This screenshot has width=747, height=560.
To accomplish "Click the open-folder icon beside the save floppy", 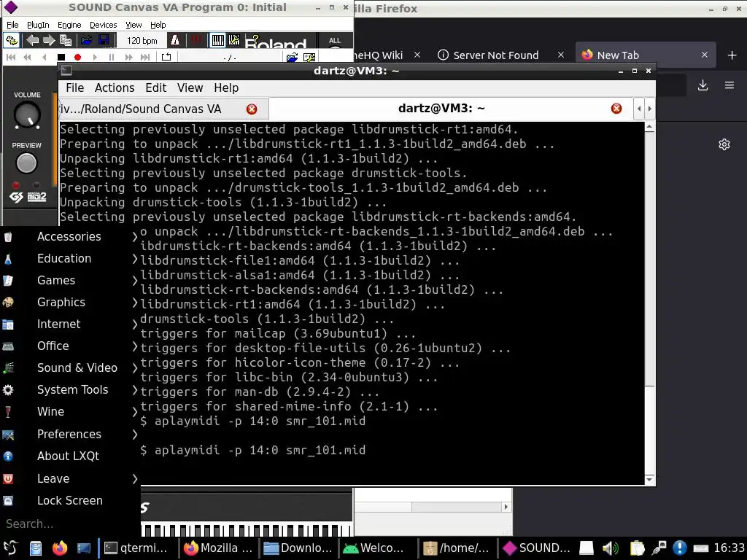I will point(86,41).
